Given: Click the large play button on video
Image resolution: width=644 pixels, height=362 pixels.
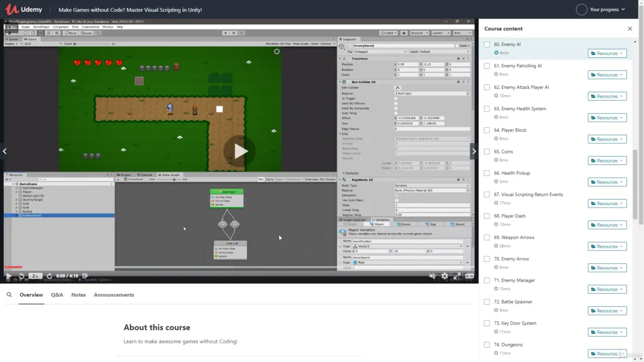Looking at the screenshot, I should [239, 151].
